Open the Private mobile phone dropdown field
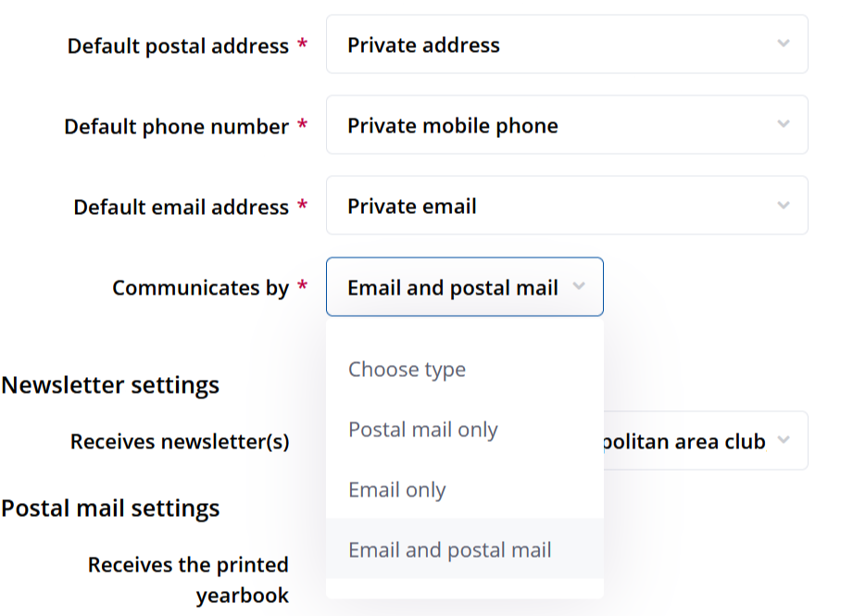 click(556, 125)
